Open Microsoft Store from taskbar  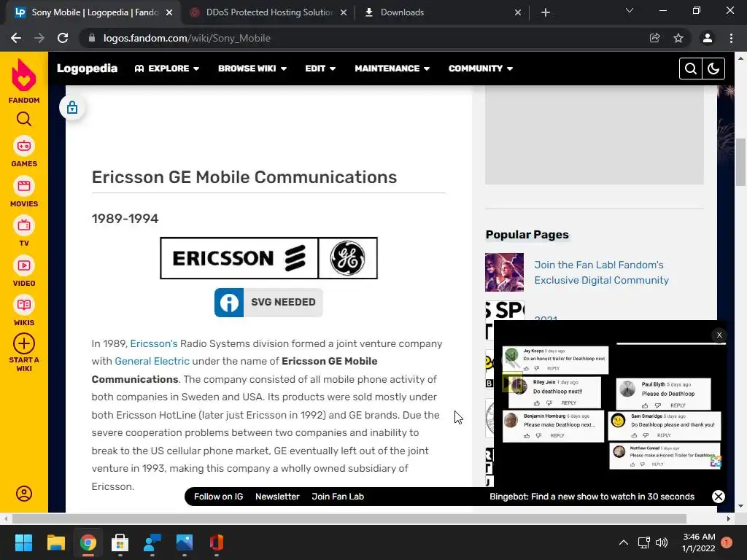120,542
